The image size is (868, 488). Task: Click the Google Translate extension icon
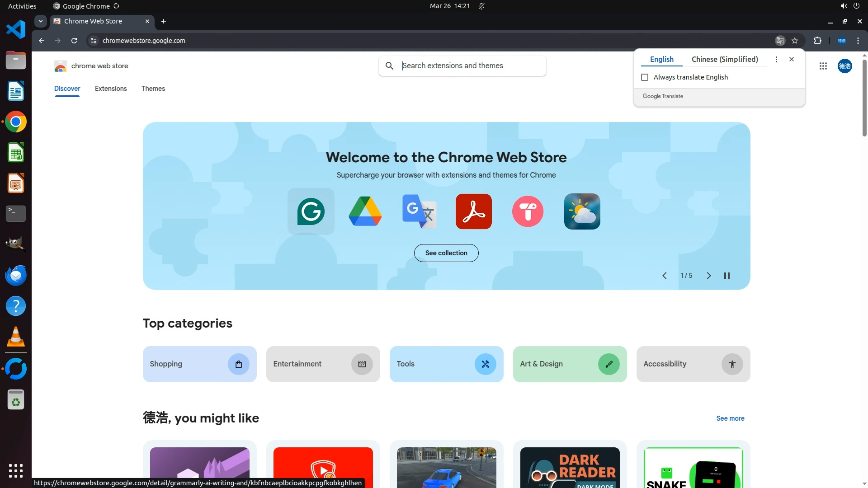click(x=419, y=211)
